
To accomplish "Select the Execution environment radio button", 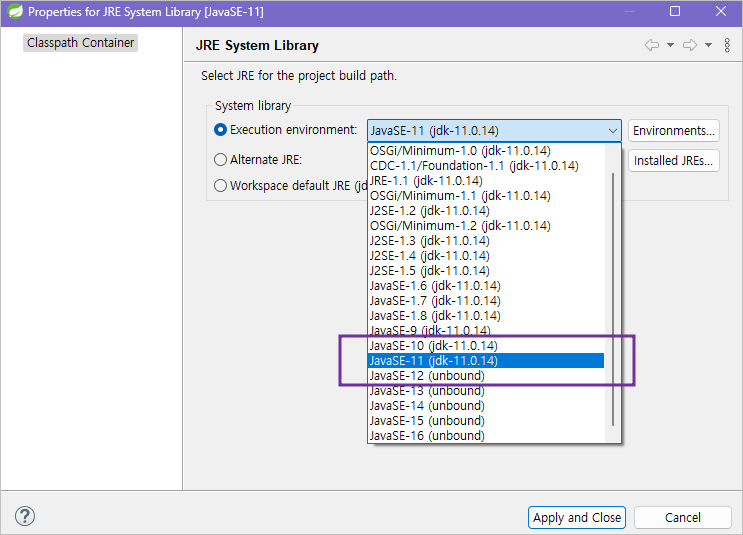I will (x=220, y=130).
